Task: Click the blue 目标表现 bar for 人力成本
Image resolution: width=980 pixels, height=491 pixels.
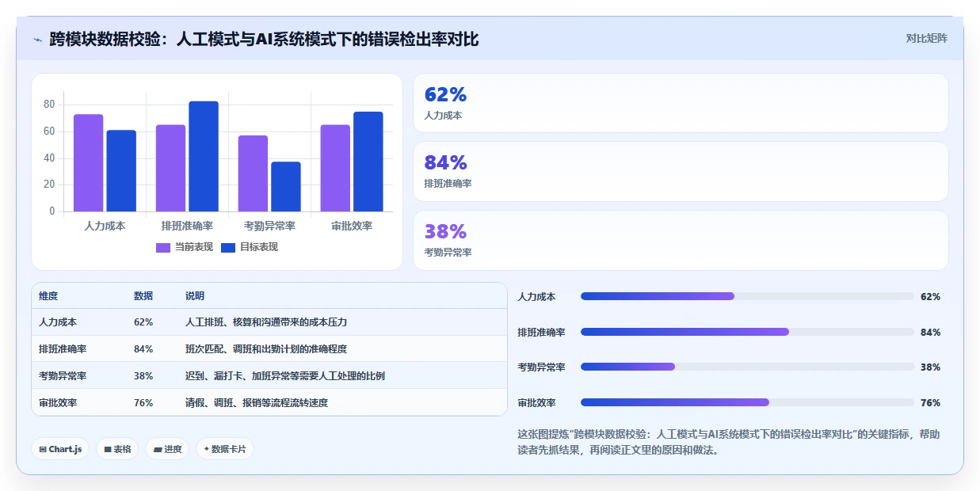Action: pos(121,171)
